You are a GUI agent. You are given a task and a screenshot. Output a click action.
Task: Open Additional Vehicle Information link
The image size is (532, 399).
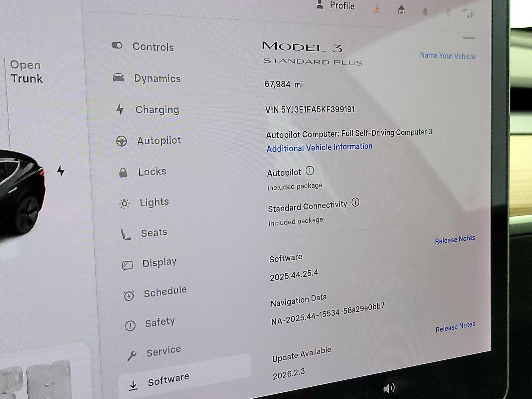(x=319, y=147)
